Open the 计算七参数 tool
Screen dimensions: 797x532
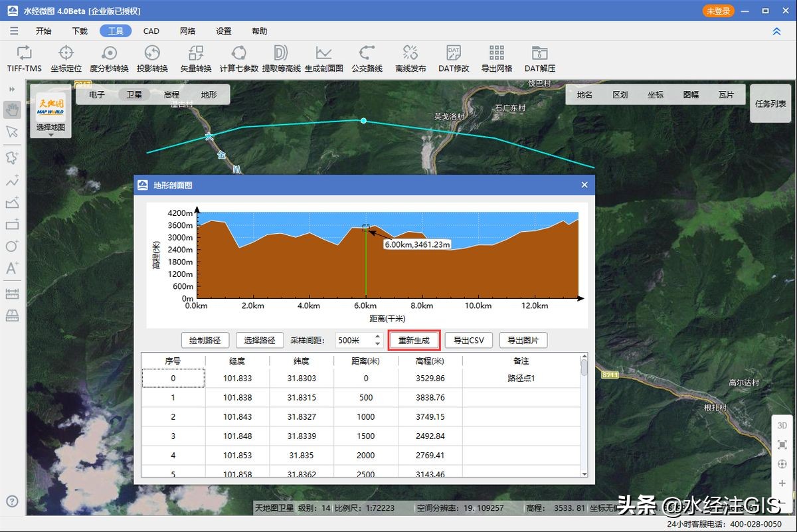(x=238, y=53)
